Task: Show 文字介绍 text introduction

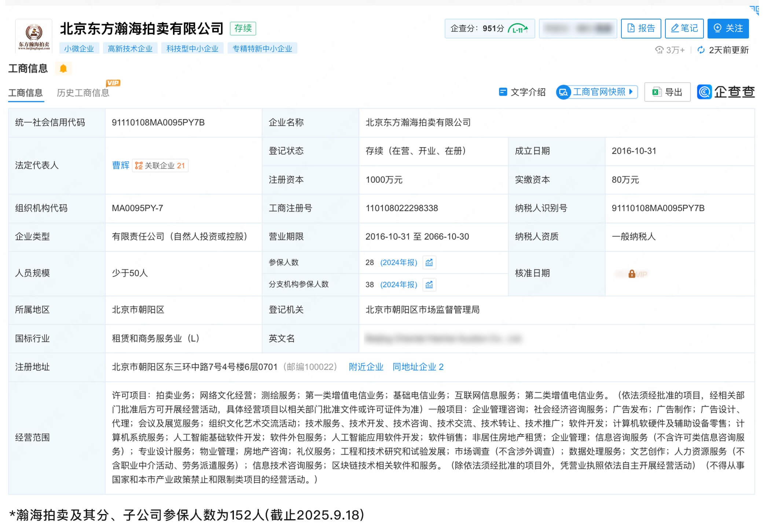Action: 522,92
